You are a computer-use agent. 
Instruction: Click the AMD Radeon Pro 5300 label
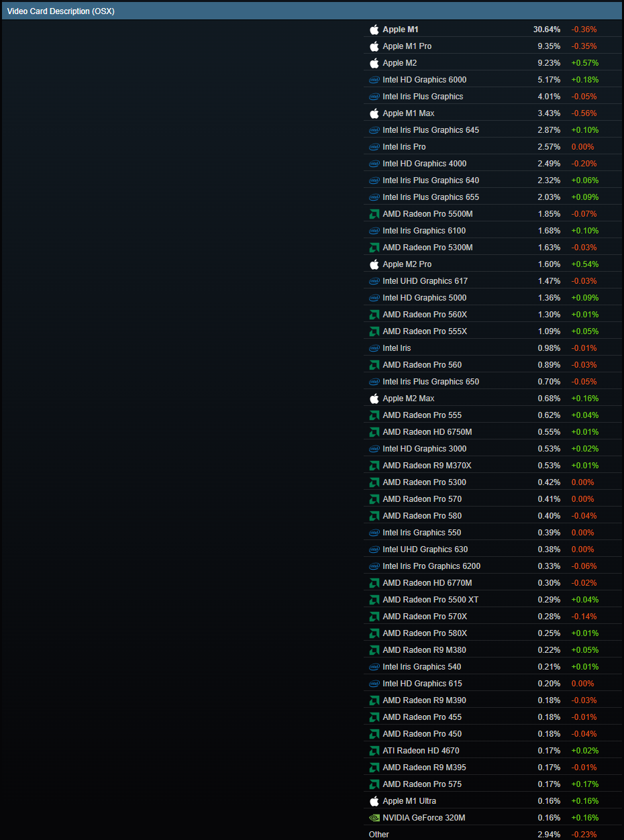coord(424,482)
